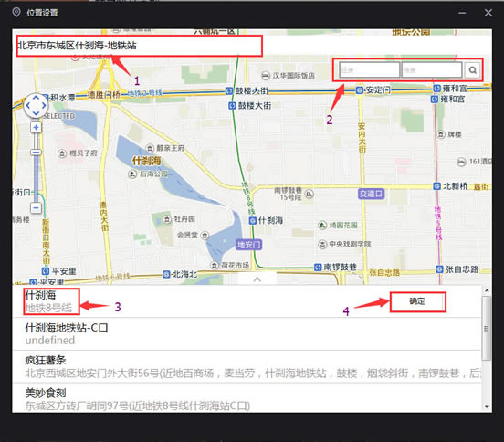Click the 棍贝子府 landmark marker
This screenshot has width=504, height=442.
click(x=62, y=153)
